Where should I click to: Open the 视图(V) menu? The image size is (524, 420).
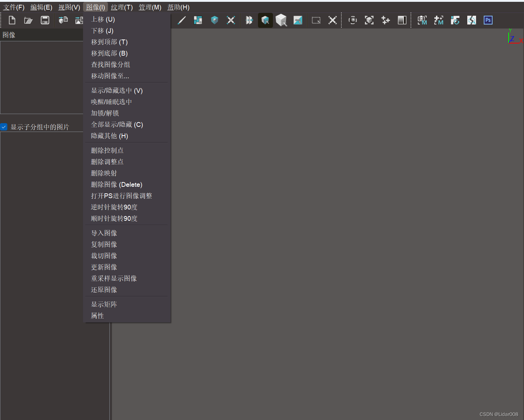tap(69, 7)
